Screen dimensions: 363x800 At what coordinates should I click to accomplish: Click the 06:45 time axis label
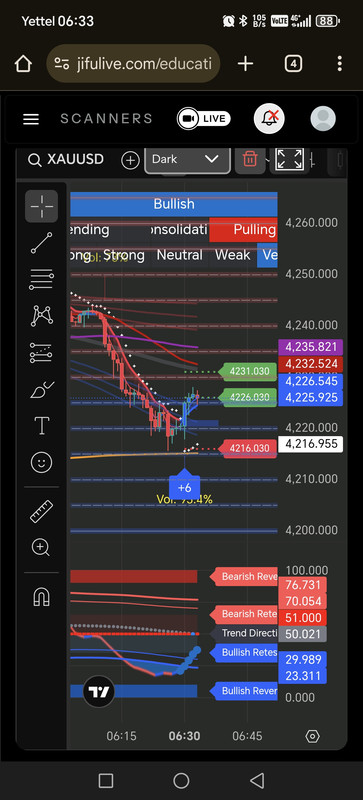click(x=247, y=736)
